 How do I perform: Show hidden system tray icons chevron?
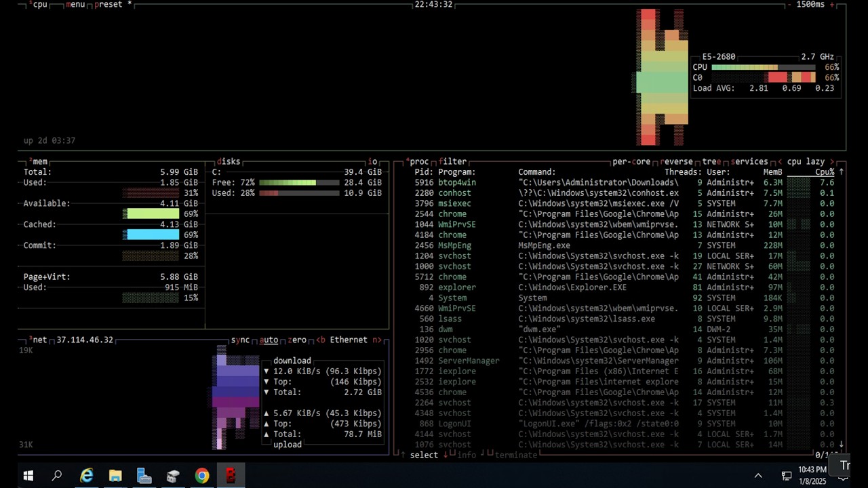pos(758,476)
